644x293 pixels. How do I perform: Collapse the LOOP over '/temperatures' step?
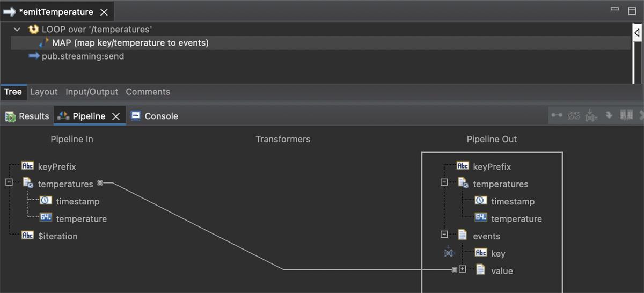17,30
